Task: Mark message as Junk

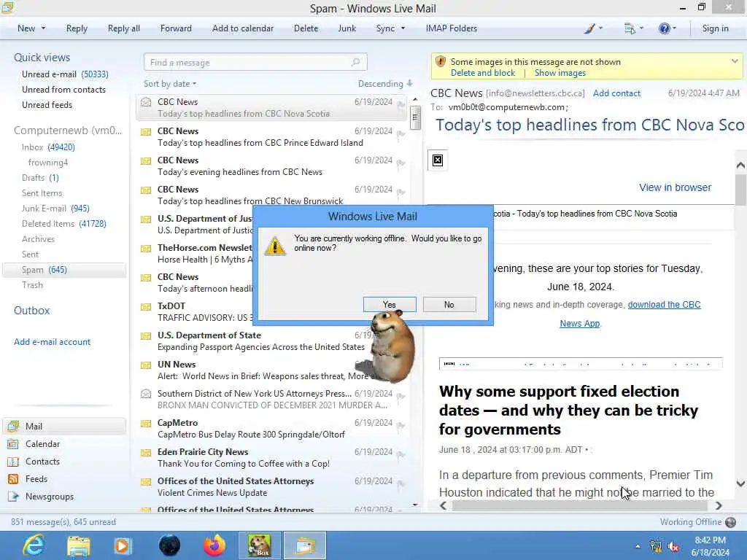Action: coord(347,28)
